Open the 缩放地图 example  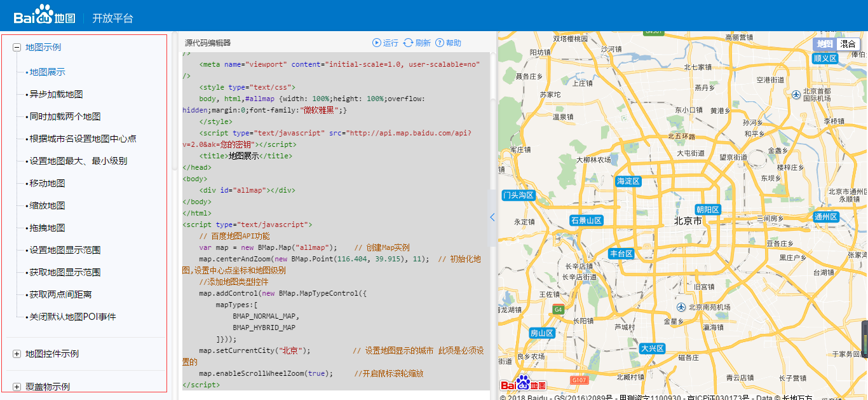click(47, 205)
